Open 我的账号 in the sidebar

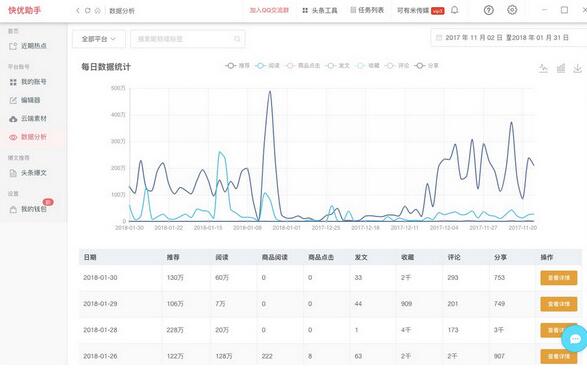[28, 82]
